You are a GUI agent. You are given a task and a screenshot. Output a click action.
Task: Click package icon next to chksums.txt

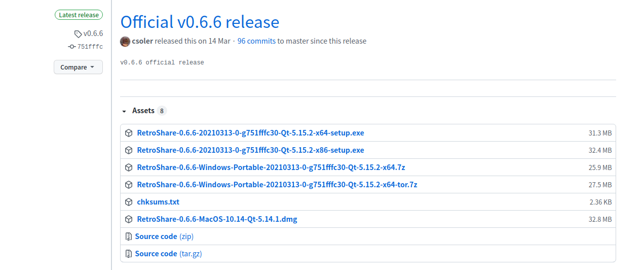pyautogui.click(x=129, y=202)
